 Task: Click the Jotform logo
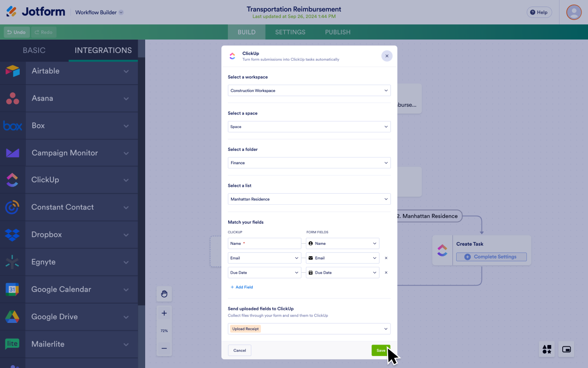[36, 12]
